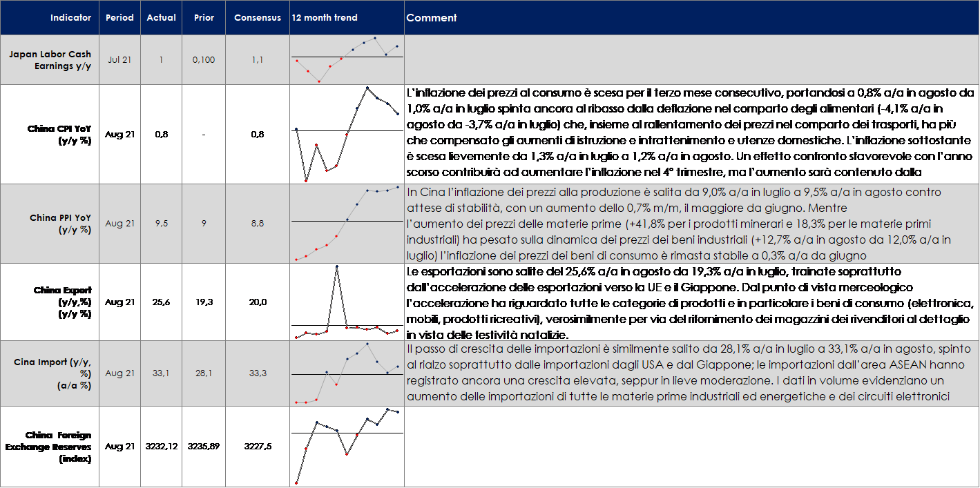The height and width of the screenshot is (488, 980).
Task: Open the Japan Labor Cash Earnings trend sparkline
Action: (x=347, y=59)
